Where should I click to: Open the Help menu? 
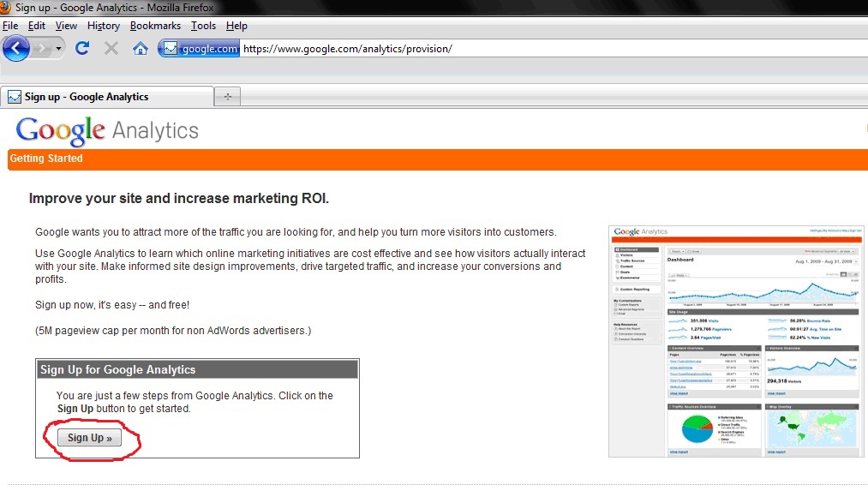[x=236, y=26]
